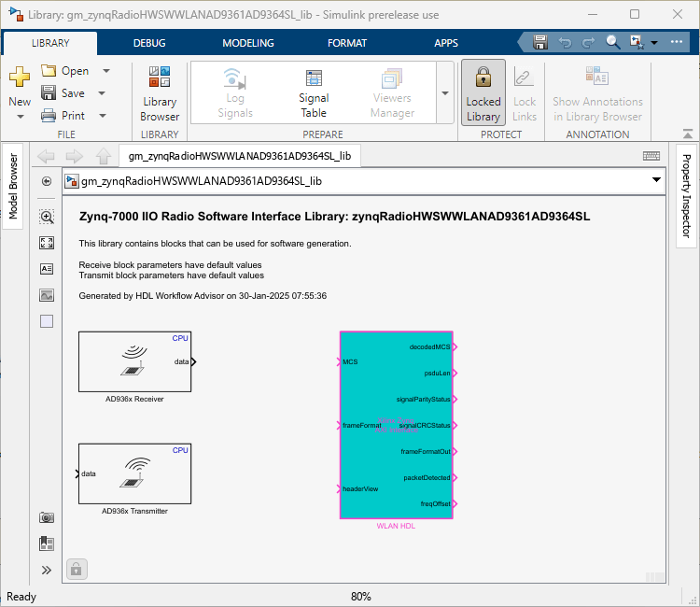Open the Print button dropdown arrow
700x607 pixels.
(x=103, y=116)
